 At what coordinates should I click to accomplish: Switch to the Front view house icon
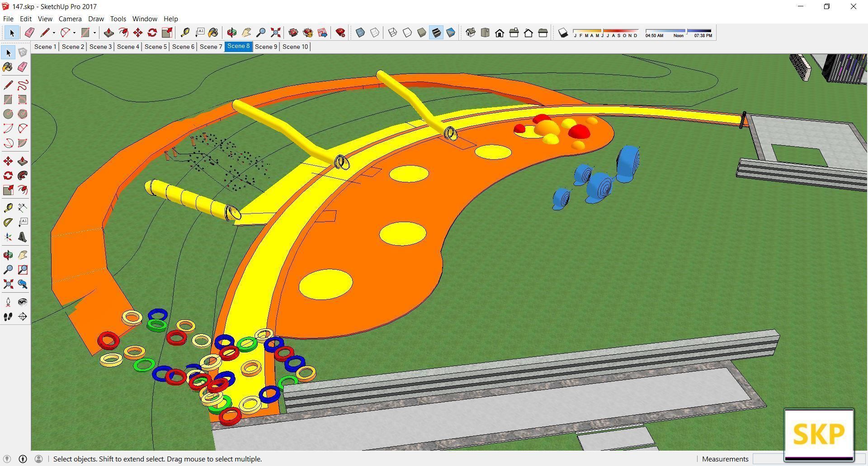click(x=500, y=33)
